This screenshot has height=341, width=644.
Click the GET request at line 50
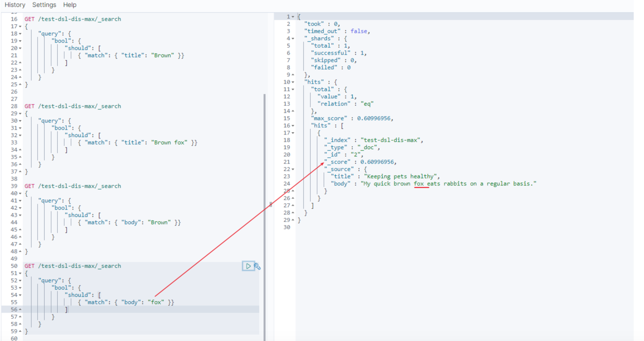pos(73,266)
